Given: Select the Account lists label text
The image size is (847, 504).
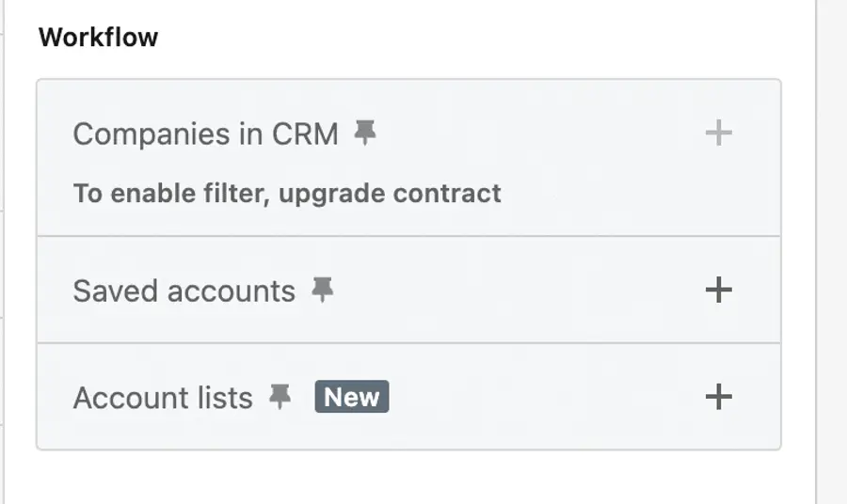Looking at the screenshot, I should 163,398.
